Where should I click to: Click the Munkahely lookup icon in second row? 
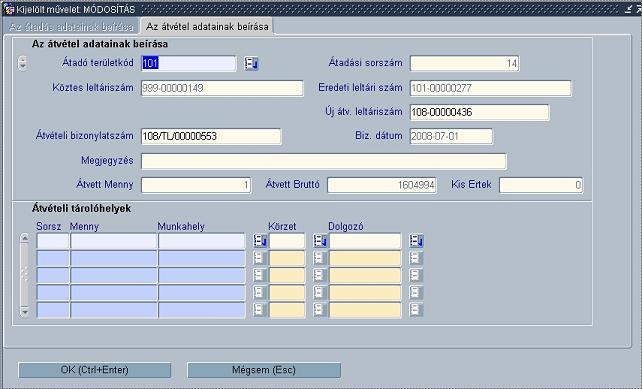[x=260, y=258]
